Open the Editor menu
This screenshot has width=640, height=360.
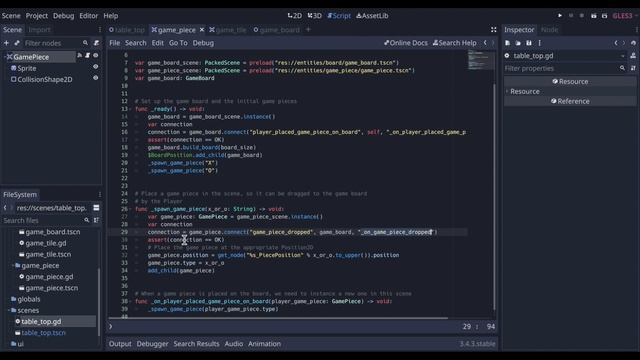pyautogui.click(x=89, y=16)
